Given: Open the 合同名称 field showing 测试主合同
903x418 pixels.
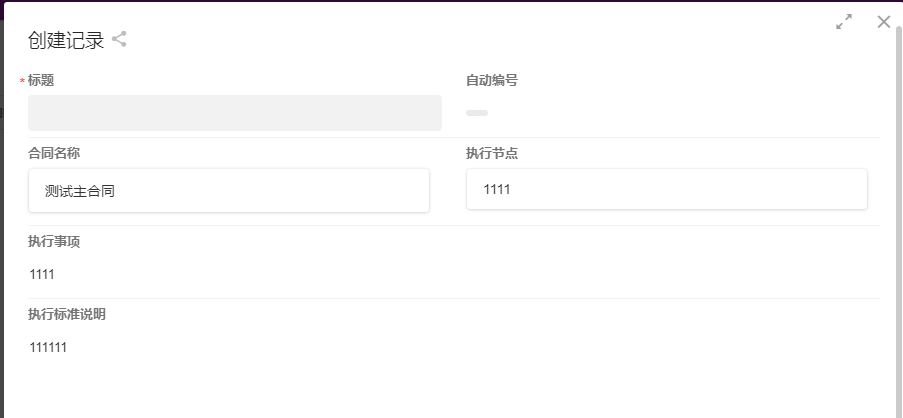Looking at the screenshot, I should point(229,190).
